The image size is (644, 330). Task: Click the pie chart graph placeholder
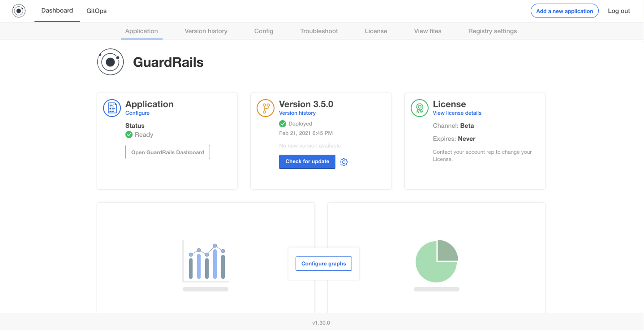[x=437, y=265]
